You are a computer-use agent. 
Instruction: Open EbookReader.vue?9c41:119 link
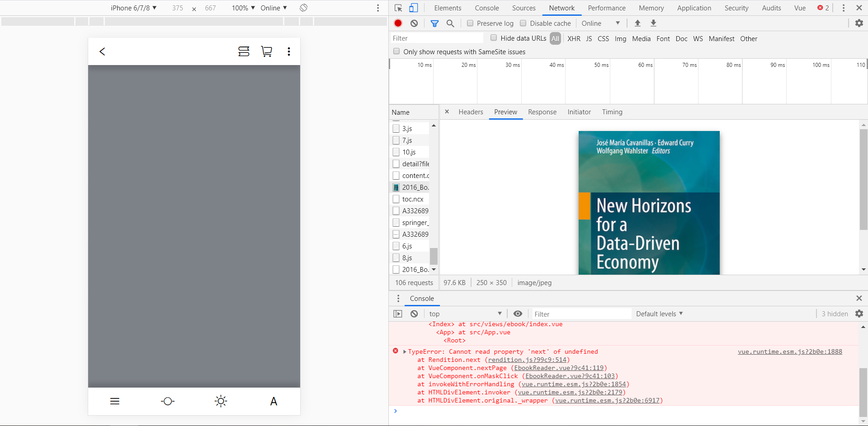(559, 368)
